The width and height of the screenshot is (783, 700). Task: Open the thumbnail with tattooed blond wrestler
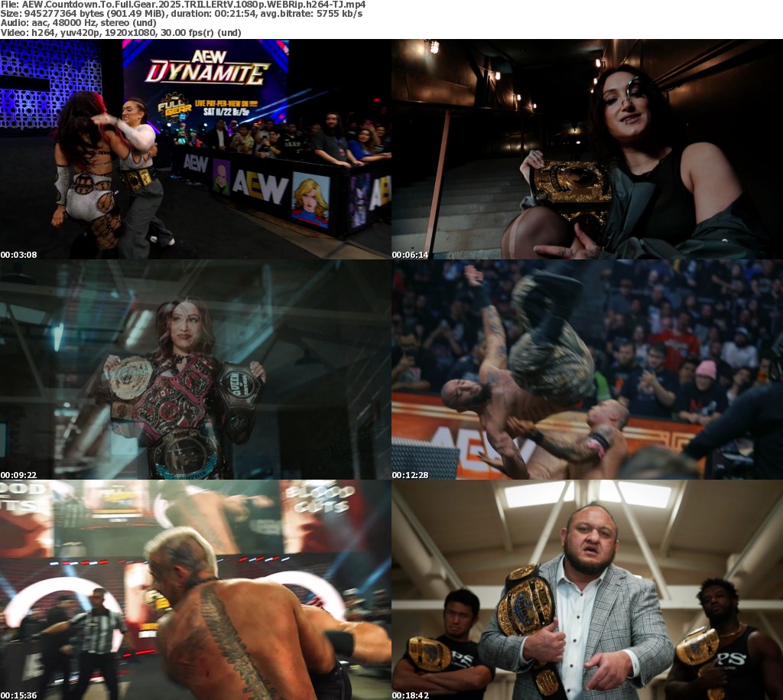pyautogui.click(x=195, y=590)
